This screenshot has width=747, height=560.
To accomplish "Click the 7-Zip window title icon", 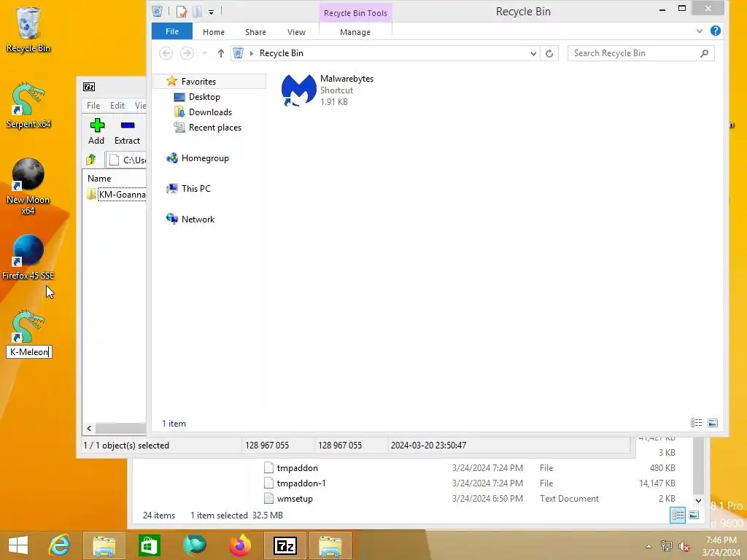I will click(x=89, y=87).
